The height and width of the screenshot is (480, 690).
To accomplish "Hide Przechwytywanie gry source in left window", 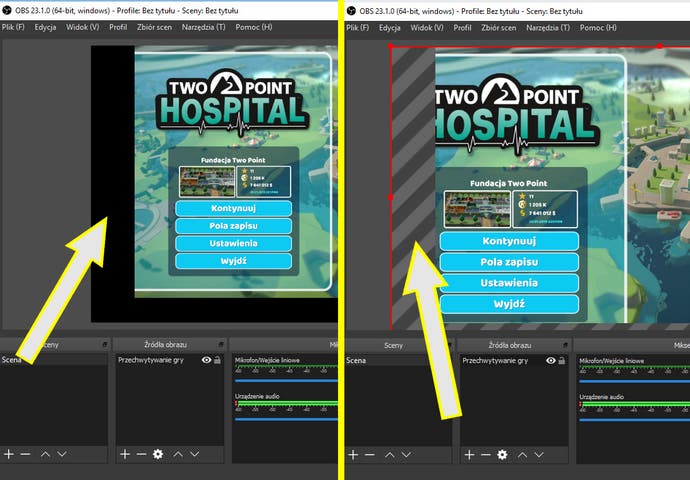I will pos(206,360).
